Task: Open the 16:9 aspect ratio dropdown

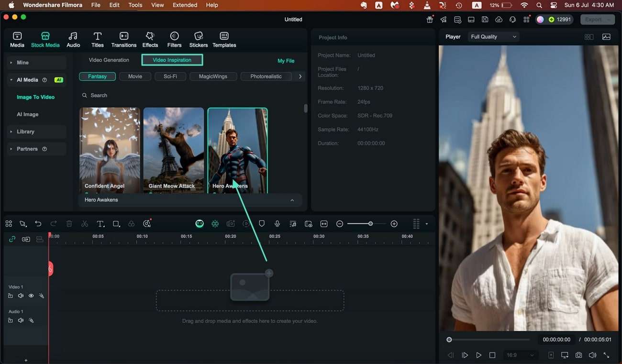Action: point(520,355)
